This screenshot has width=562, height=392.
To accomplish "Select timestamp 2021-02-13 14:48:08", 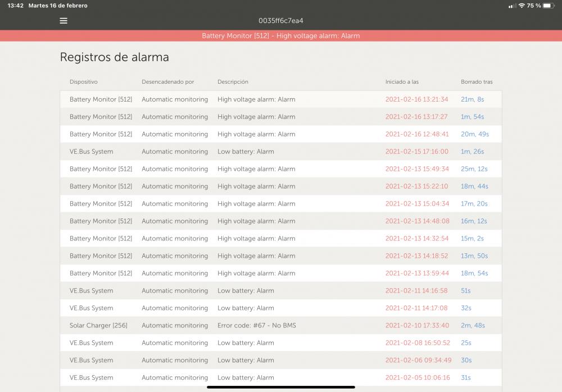I will click(417, 221).
